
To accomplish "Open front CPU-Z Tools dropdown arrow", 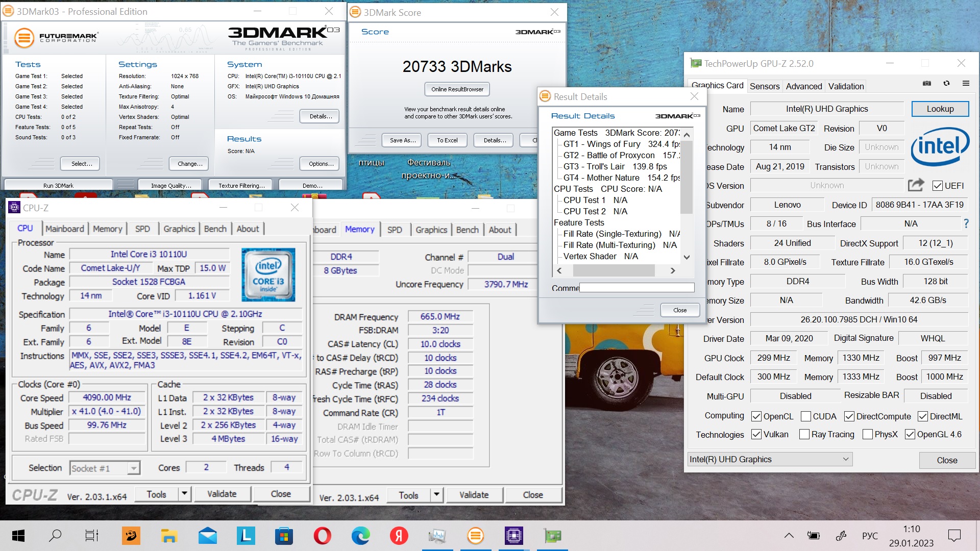I will 184,494.
